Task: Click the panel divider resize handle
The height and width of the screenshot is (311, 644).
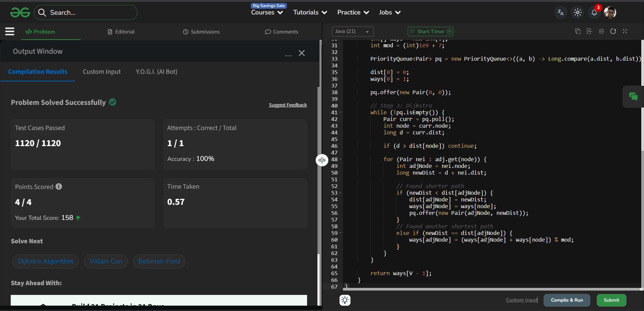Action: 322,160
